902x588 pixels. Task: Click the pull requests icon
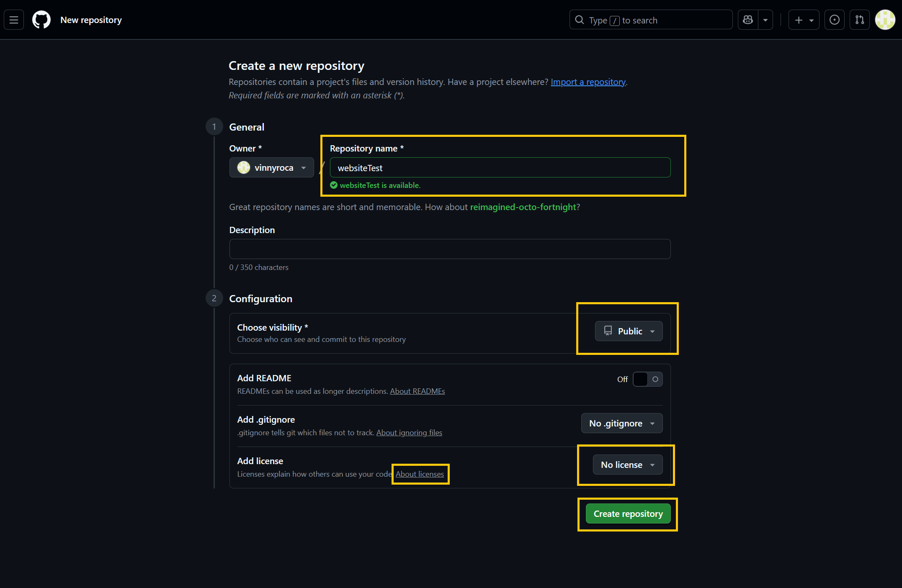pyautogui.click(x=859, y=19)
